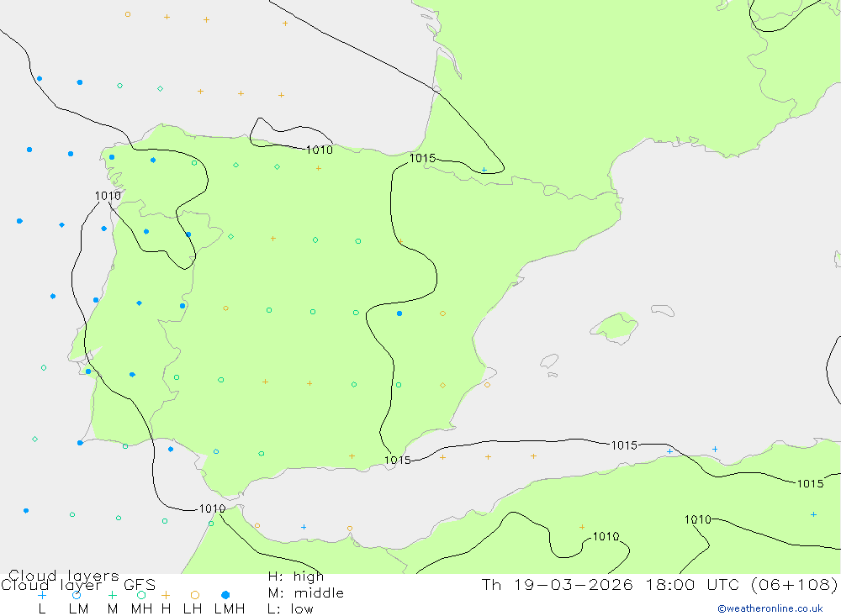Click the blue plus marker by the Pyrenees isobar

click(484, 170)
